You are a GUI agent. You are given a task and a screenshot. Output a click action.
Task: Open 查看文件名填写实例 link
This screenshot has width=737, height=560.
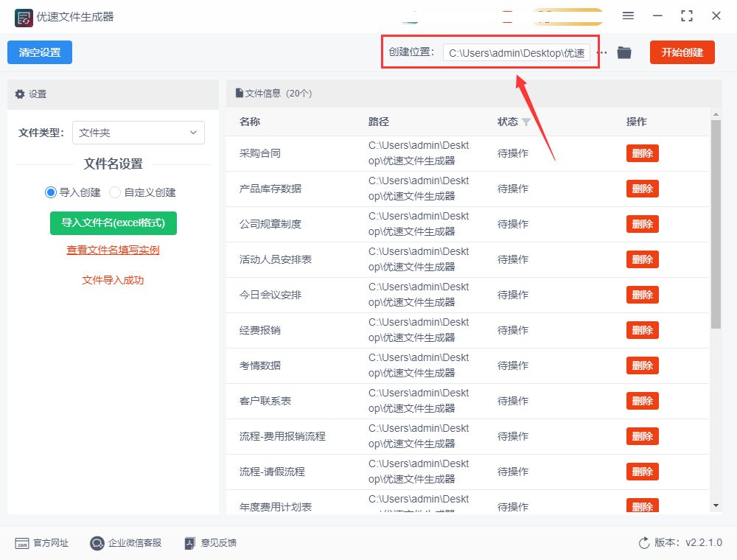tap(113, 250)
